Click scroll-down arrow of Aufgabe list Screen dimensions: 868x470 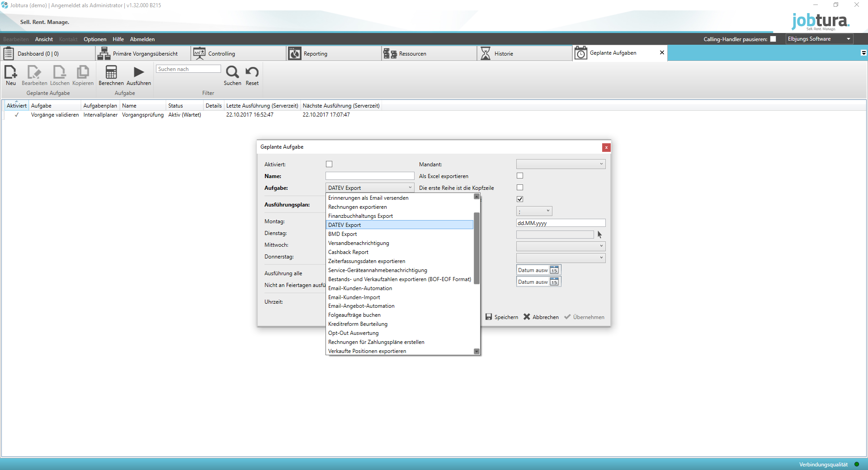(476, 351)
